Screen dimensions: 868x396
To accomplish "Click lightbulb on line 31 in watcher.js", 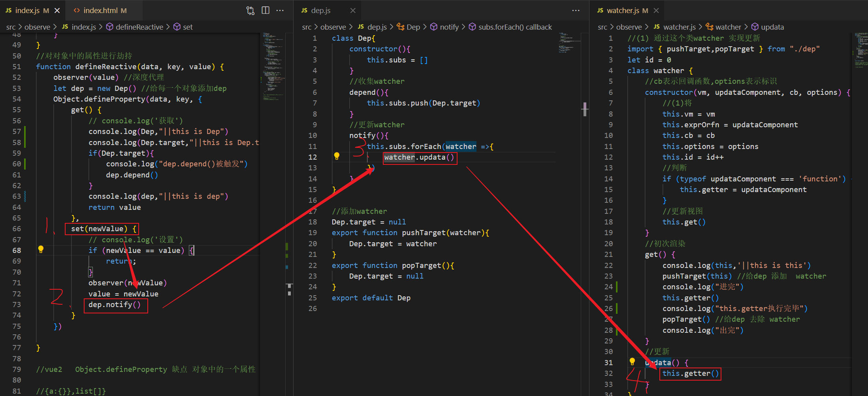I will click(632, 362).
